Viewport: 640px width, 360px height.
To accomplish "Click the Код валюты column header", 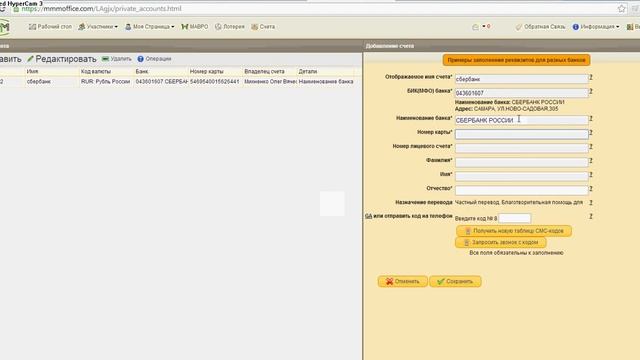I will coord(96,71).
